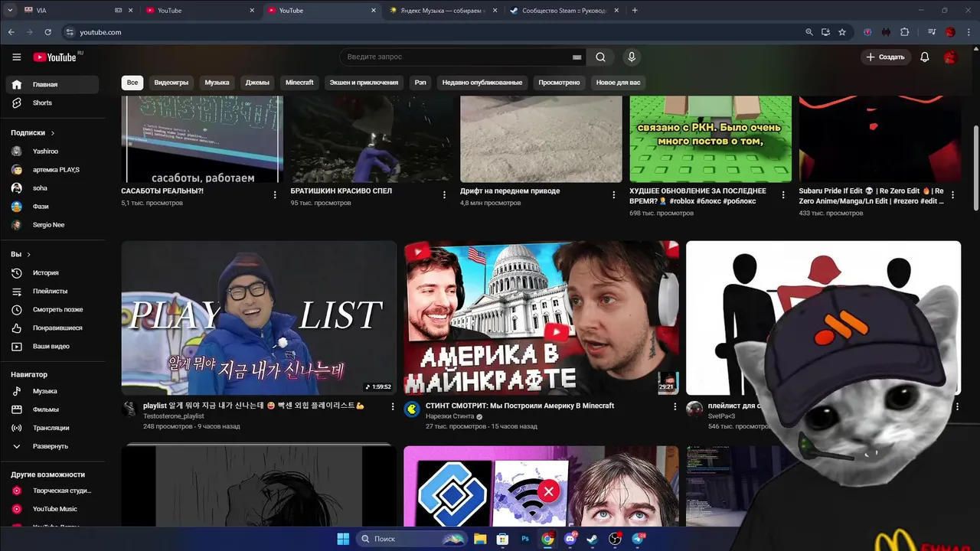Go back with the browser arrow

11,32
